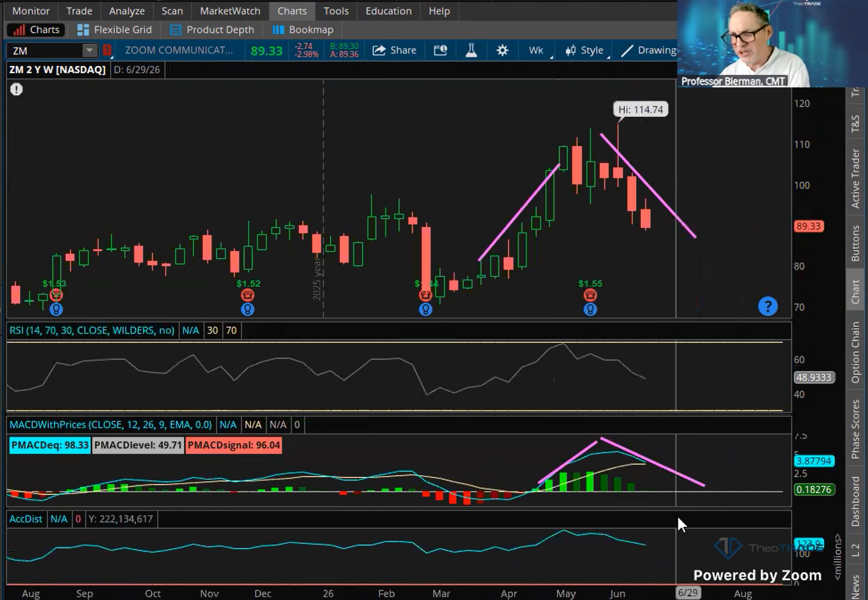This screenshot has height=600, width=868.
Task: Open the Education tab
Action: pos(389,11)
